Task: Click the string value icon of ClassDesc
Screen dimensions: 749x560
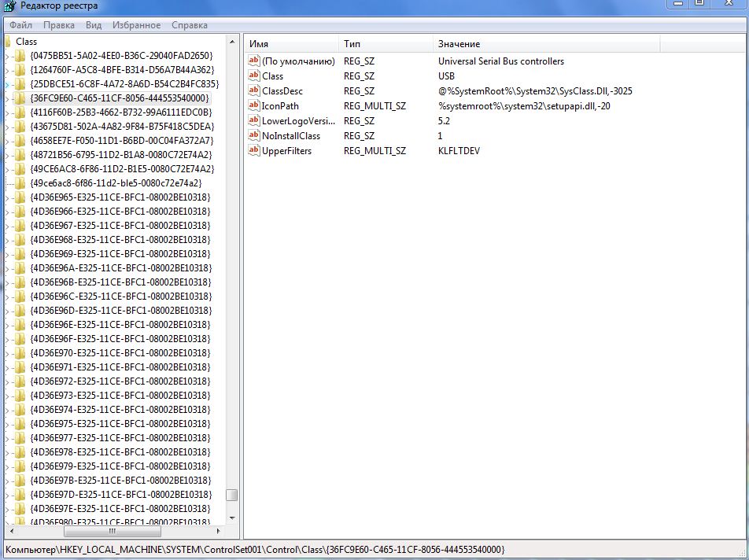Action: click(x=253, y=90)
